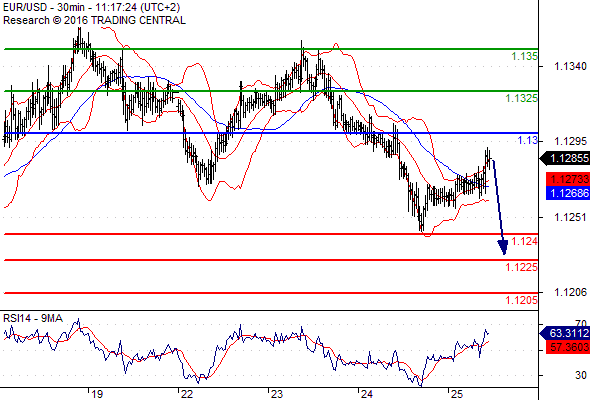Click the 1.1340 price axis value
This screenshot has height=400, width=590.
[x=570, y=67]
